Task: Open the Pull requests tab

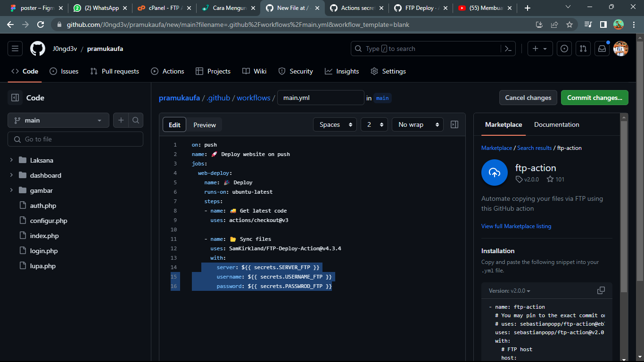Action: [115, 71]
